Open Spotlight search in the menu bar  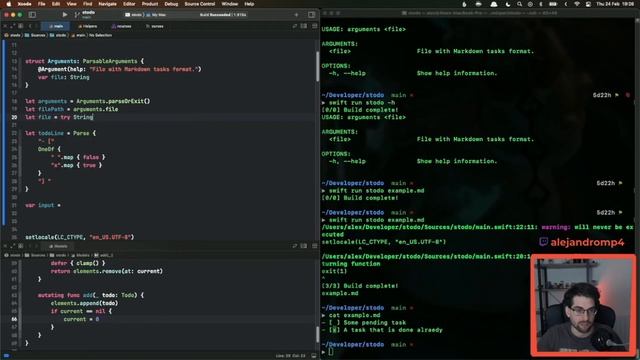pyautogui.click(x=519, y=4)
